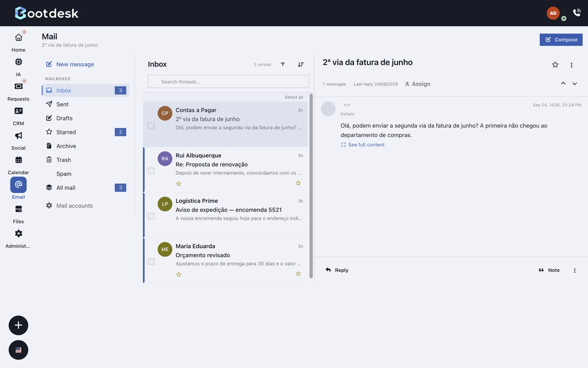The image size is (588, 368).
Task: Click the Compose button
Action: point(561,40)
